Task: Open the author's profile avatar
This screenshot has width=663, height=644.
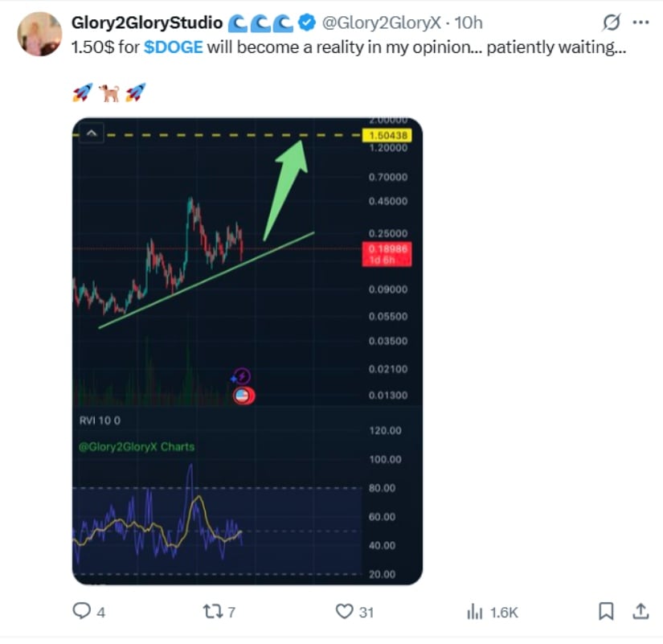Action: (39, 34)
